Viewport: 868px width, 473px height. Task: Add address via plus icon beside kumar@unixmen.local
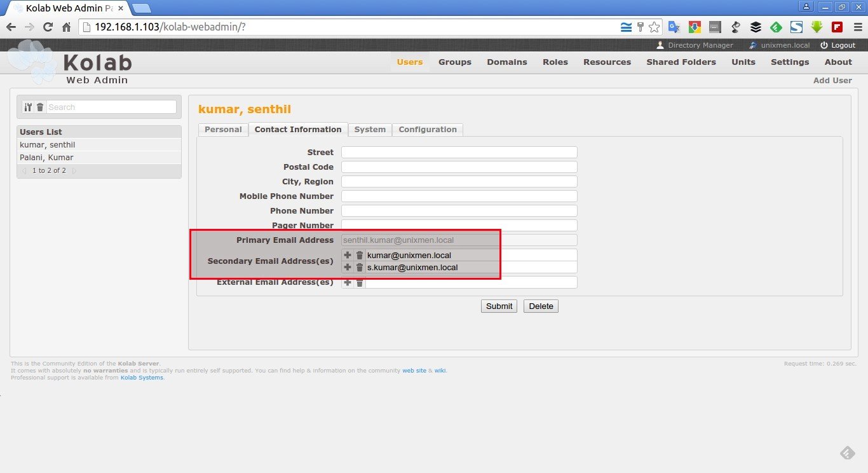pyautogui.click(x=348, y=255)
